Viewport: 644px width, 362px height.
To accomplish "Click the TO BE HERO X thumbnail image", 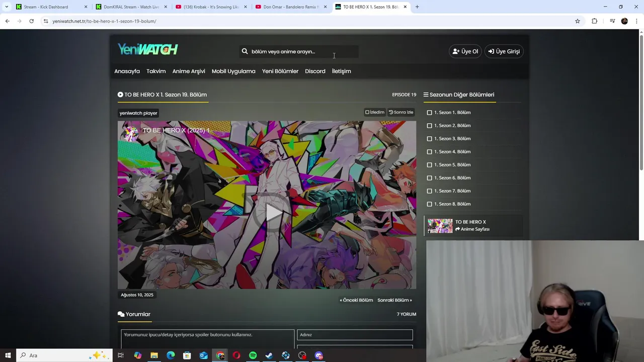I will pyautogui.click(x=440, y=226).
